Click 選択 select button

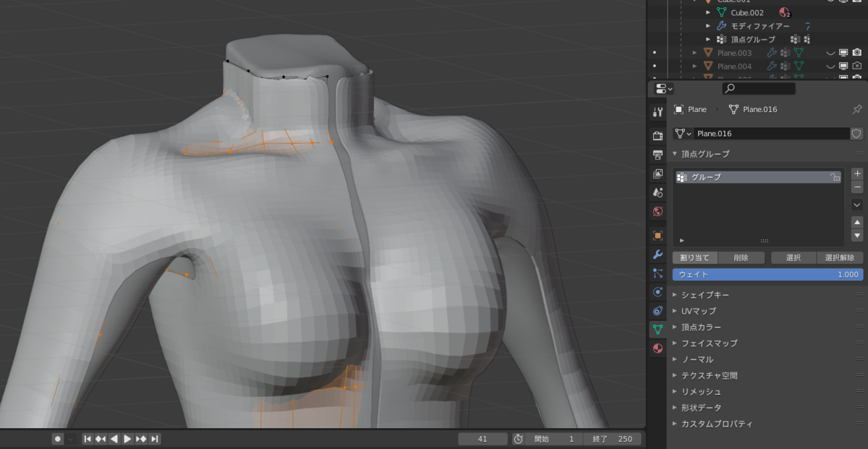pos(793,257)
